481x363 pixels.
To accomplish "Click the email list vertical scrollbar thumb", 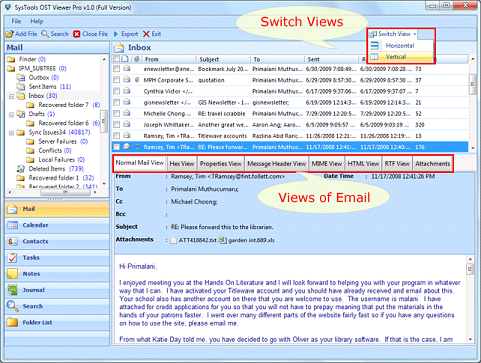I will click(x=473, y=84).
